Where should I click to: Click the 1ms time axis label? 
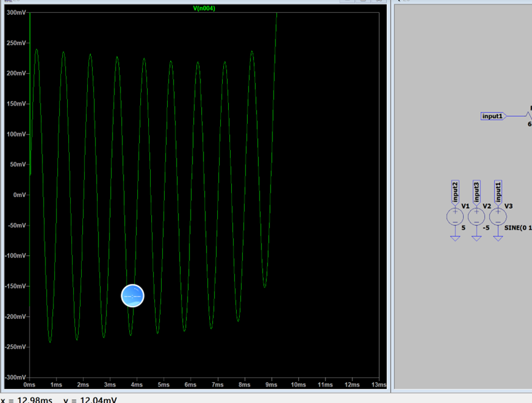(x=56, y=385)
